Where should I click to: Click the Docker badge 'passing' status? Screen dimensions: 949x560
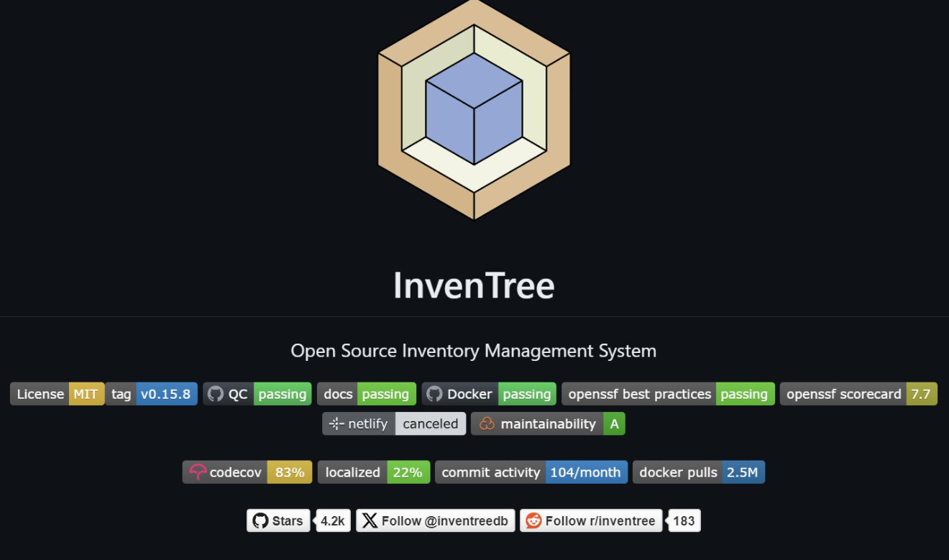pos(527,394)
